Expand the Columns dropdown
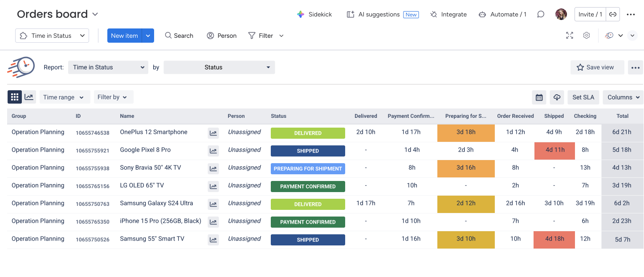Viewport: 644px width, 277px height. 623,97
